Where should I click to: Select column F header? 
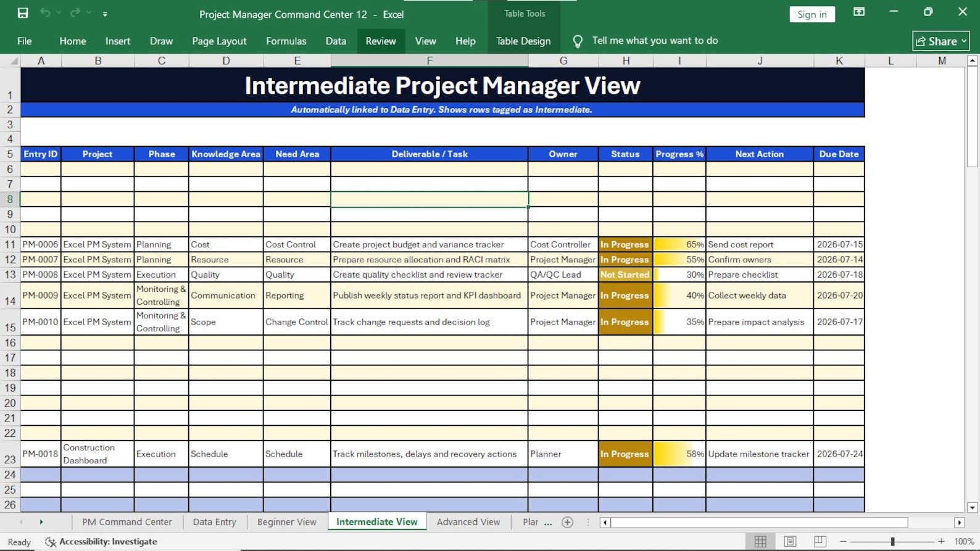[x=430, y=60]
